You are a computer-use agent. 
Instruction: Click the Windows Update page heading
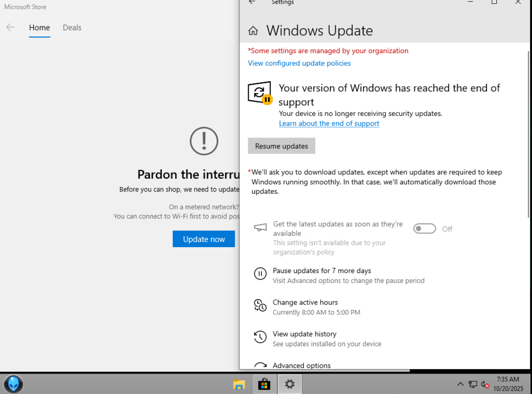319,31
